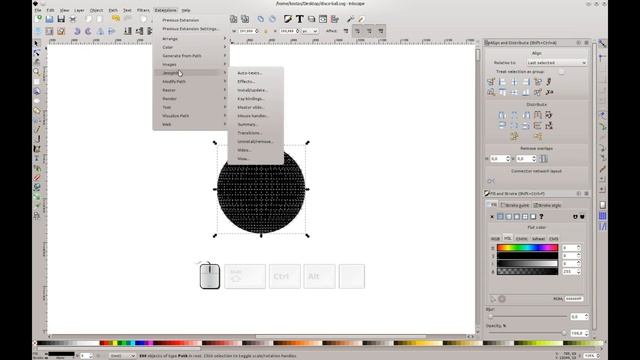
Task: Open units dropdown in controls bar
Action: (x=310, y=31)
